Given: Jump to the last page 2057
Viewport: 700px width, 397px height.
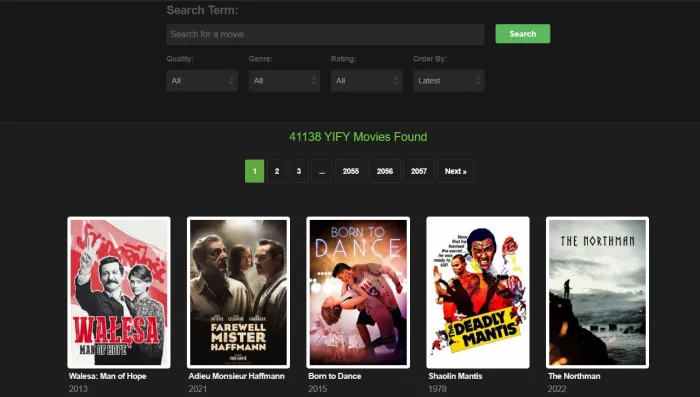Looking at the screenshot, I should (x=419, y=171).
